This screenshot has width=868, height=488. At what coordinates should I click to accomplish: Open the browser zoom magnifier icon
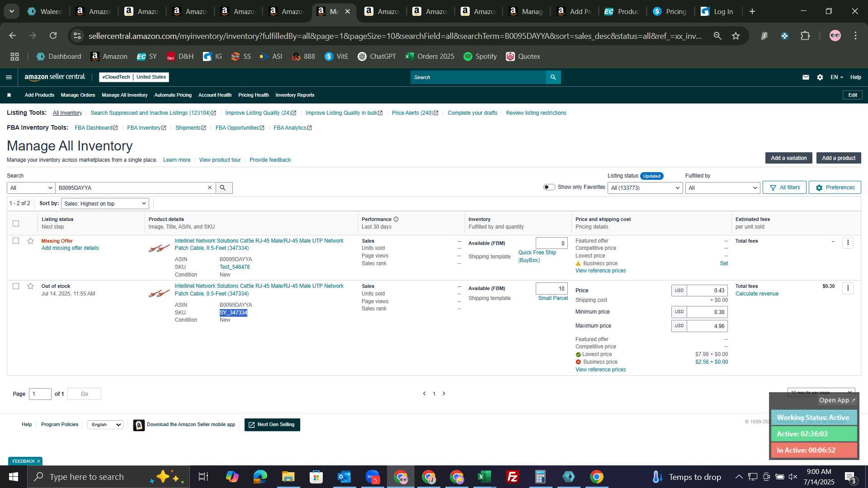[717, 36]
